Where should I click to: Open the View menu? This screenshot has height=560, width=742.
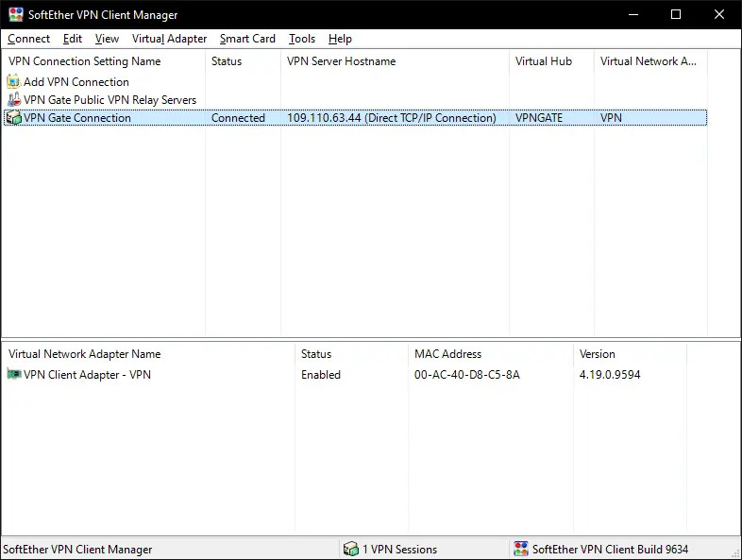[107, 39]
